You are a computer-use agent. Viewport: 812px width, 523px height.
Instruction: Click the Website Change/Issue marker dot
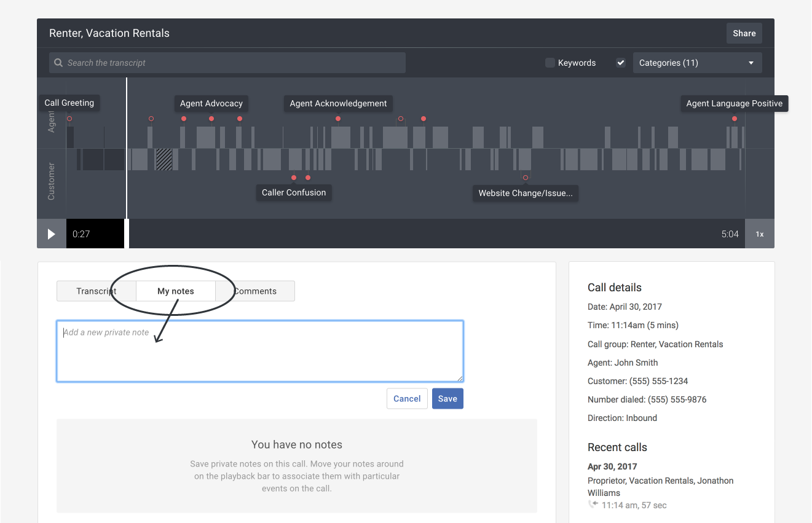coord(526,178)
